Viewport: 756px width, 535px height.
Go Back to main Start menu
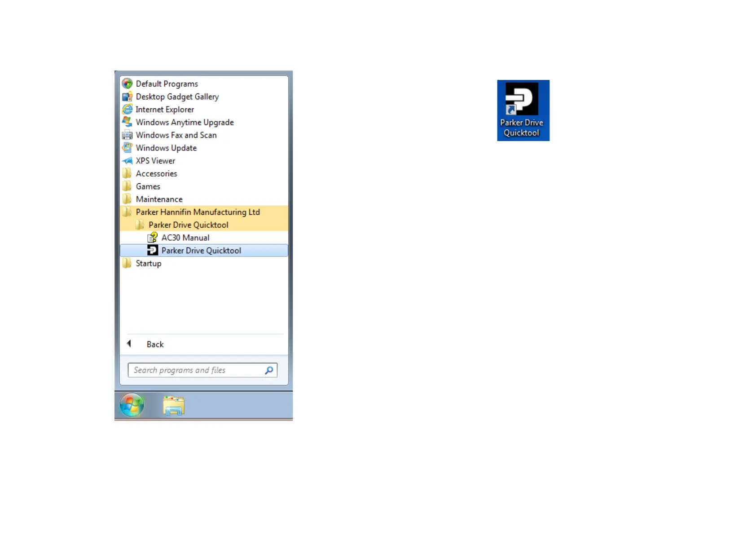coord(155,344)
